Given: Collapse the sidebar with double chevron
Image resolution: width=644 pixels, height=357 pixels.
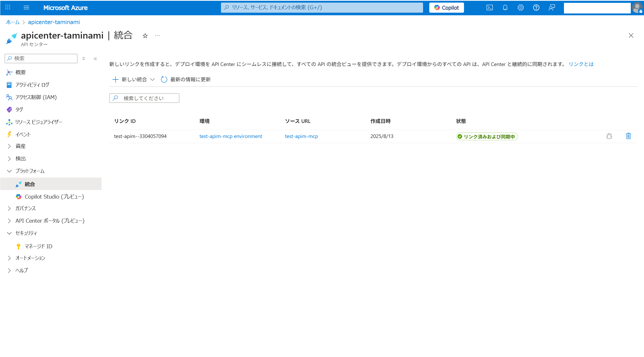Looking at the screenshot, I should [95, 59].
